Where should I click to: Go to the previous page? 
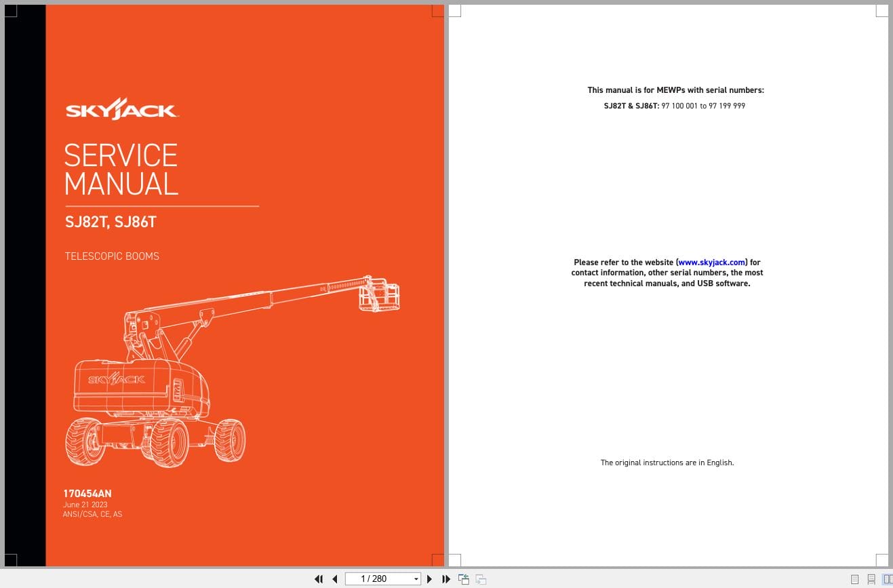pos(335,579)
